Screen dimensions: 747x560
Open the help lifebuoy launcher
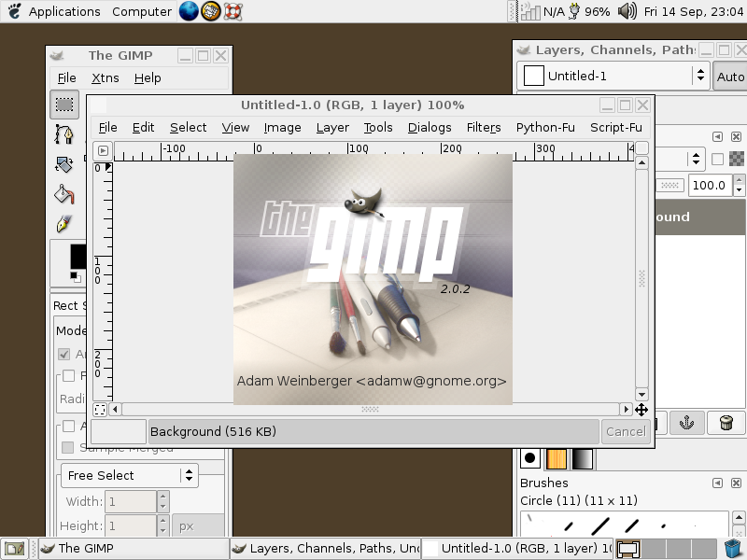pos(233,11)
